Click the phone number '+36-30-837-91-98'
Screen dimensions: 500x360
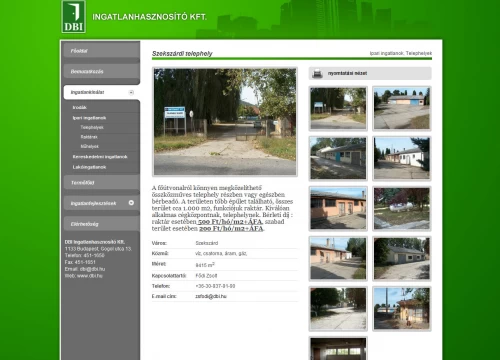(215, 286)
